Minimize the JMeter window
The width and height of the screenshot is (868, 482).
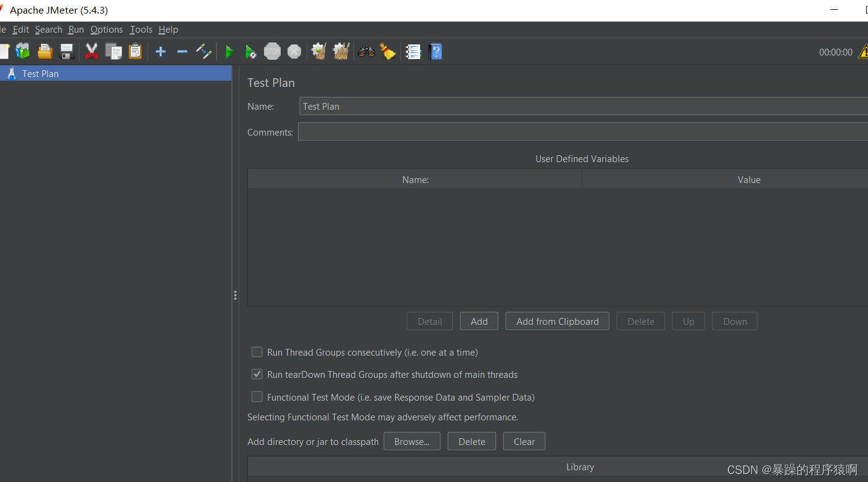[834, 9]
